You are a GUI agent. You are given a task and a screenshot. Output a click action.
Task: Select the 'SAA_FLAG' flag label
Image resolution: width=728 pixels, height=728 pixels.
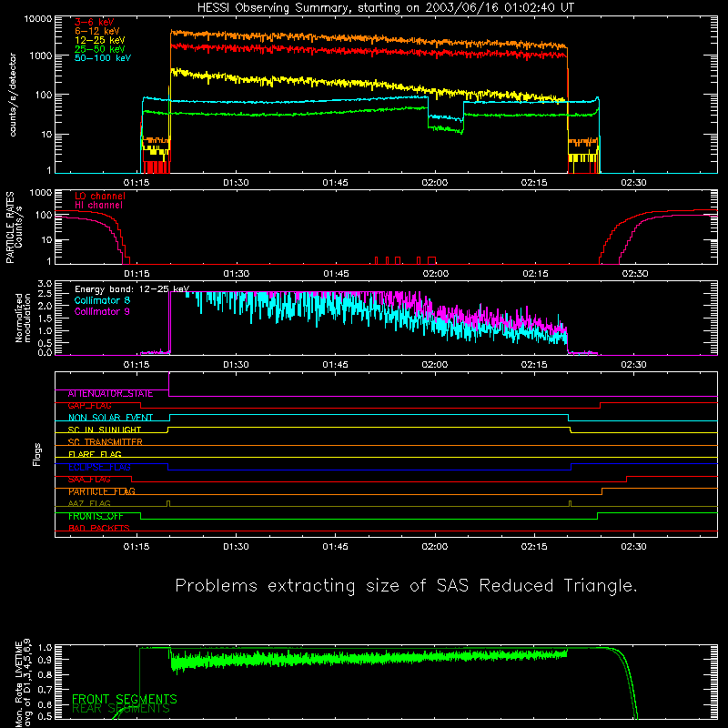(x=89, y=480)
